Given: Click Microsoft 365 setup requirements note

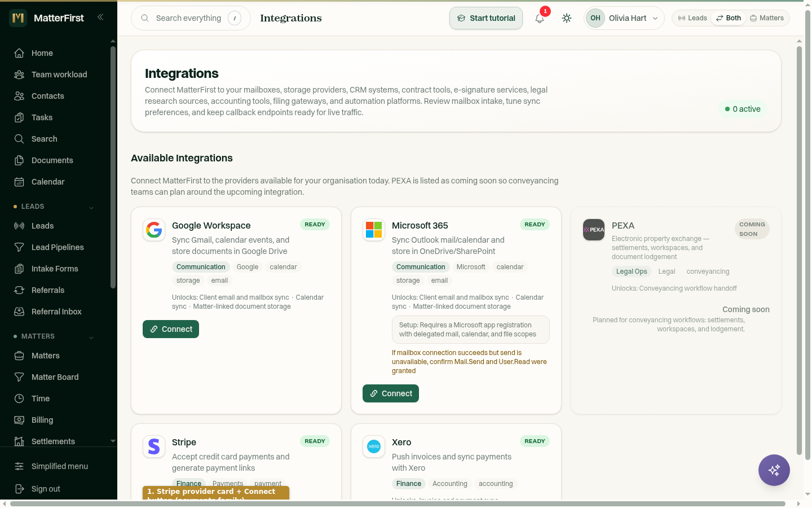Looking at the screenshot, I should 471,330.
